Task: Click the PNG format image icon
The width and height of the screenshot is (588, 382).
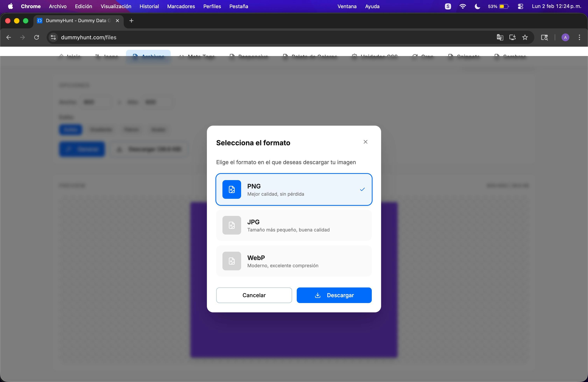Action: point(232,189)
